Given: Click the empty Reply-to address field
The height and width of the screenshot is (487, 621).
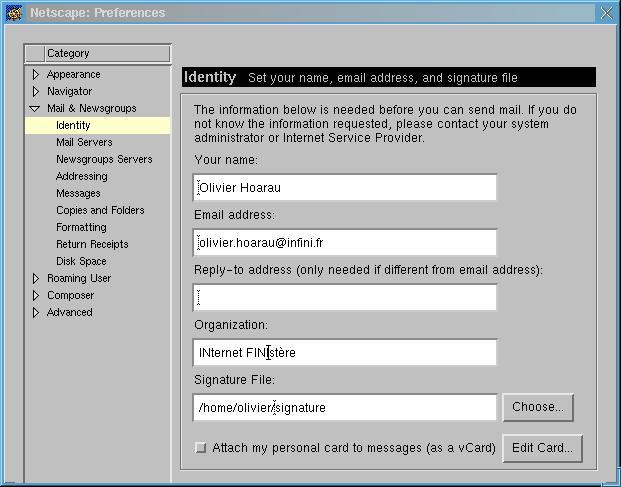Looking at the screenshot, I should click(x=345, y=297).
